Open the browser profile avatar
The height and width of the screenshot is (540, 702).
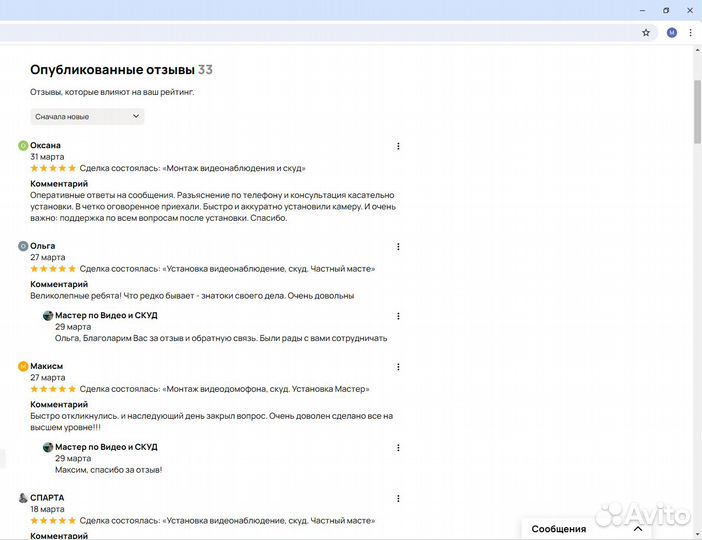(x=672, y=32)
